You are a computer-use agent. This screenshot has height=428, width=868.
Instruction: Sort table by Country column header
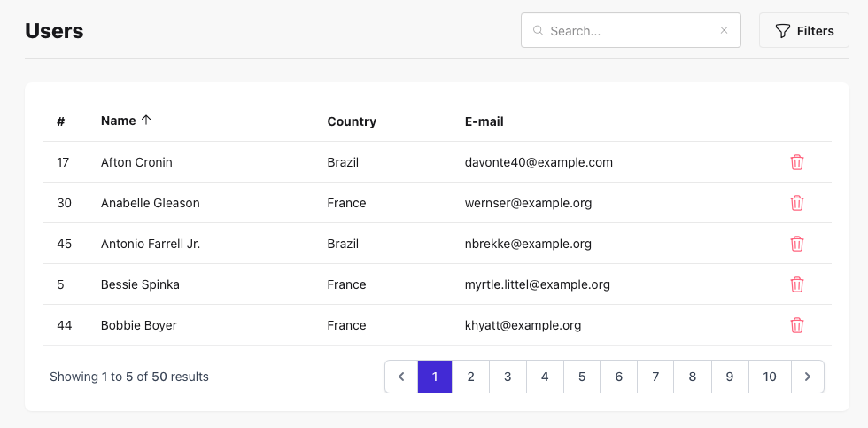click(x=352, y=121)
